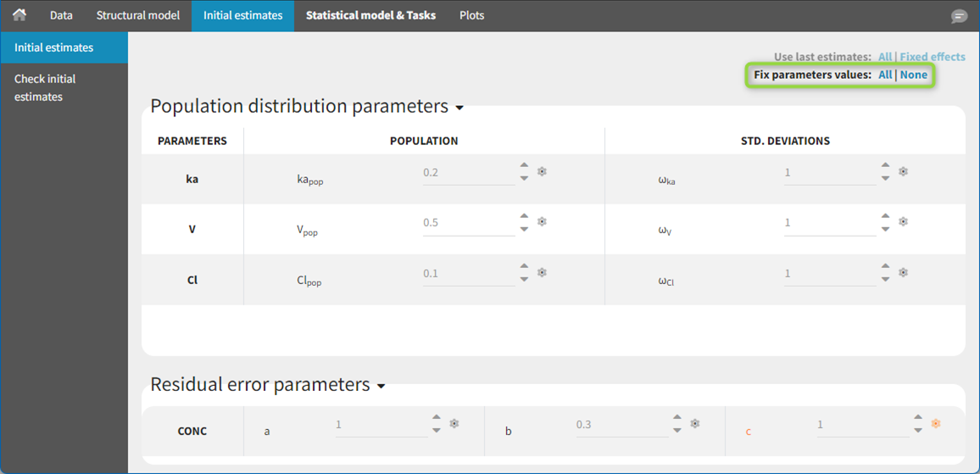Switch to the Structural model tab

click(137, 15)
